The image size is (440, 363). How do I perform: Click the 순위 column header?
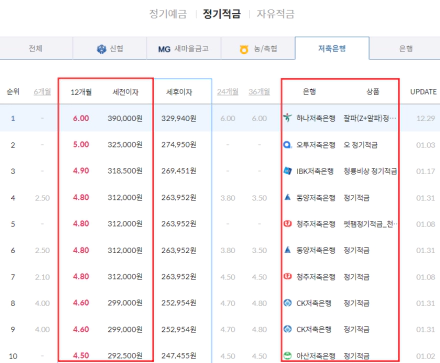[x=13, y=92]
